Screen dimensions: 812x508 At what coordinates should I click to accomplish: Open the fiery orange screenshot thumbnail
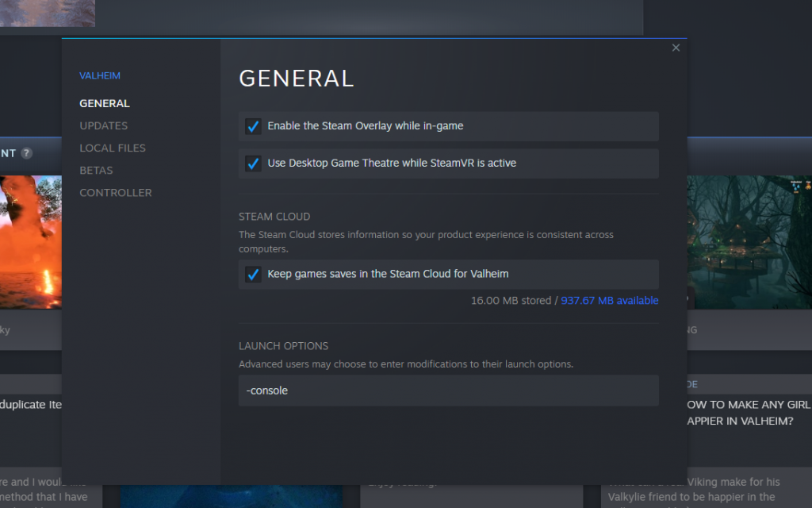(31, 242)
